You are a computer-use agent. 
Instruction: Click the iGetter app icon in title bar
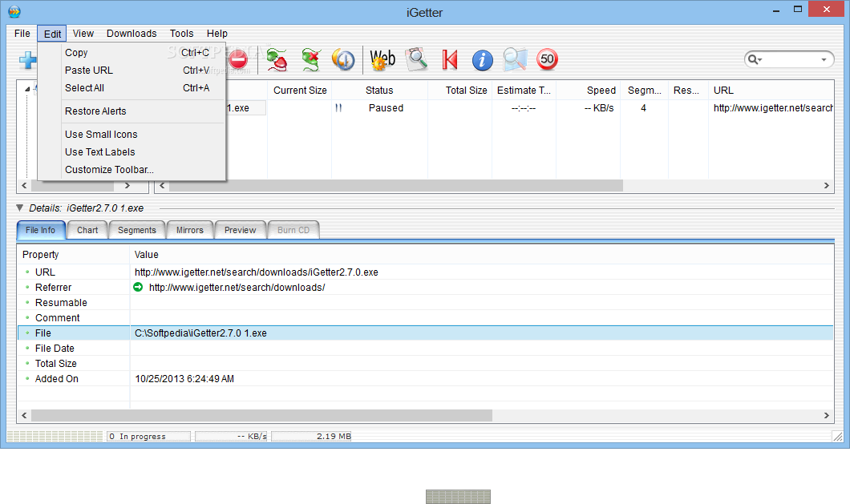click(14, 11)
